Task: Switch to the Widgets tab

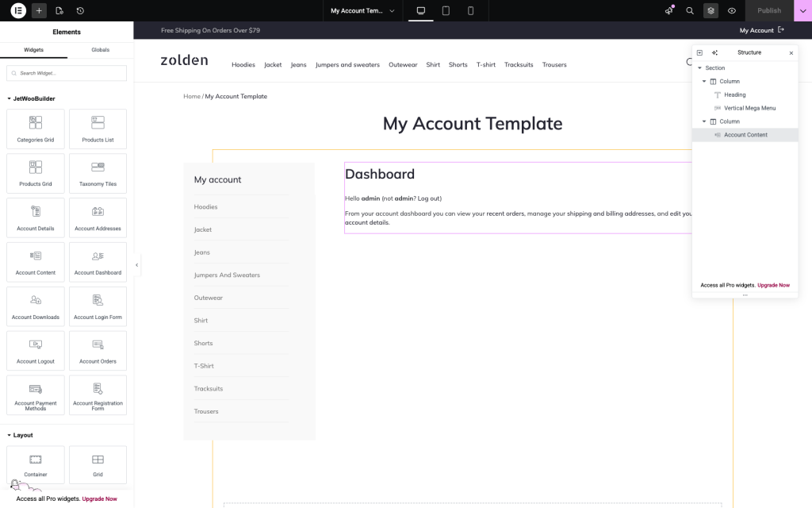Action: 33,50
